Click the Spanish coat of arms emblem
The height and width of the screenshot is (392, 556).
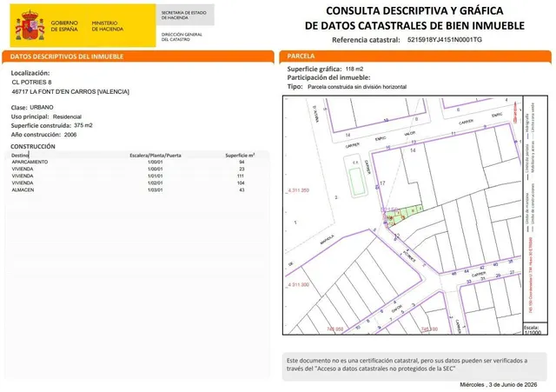point(30,25)
